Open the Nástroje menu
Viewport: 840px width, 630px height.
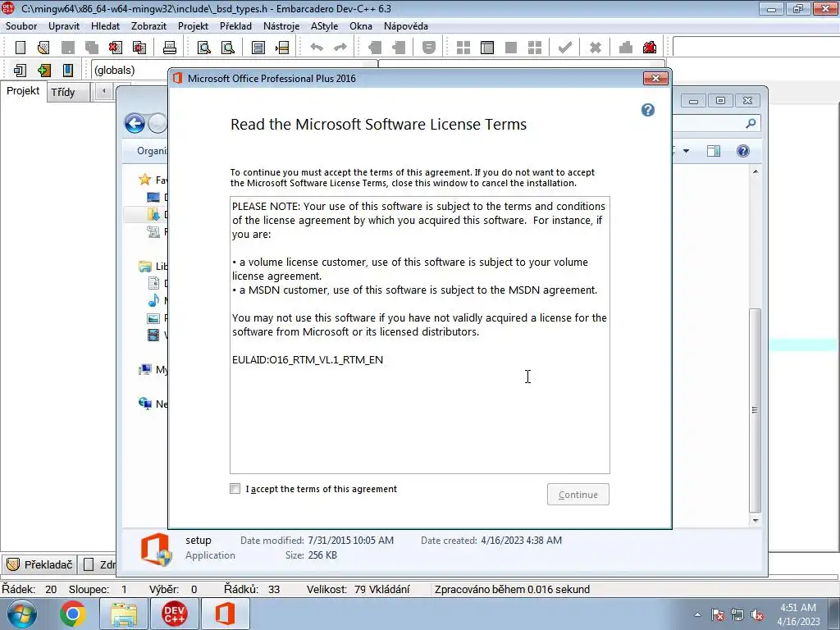[x=281, y=26]
